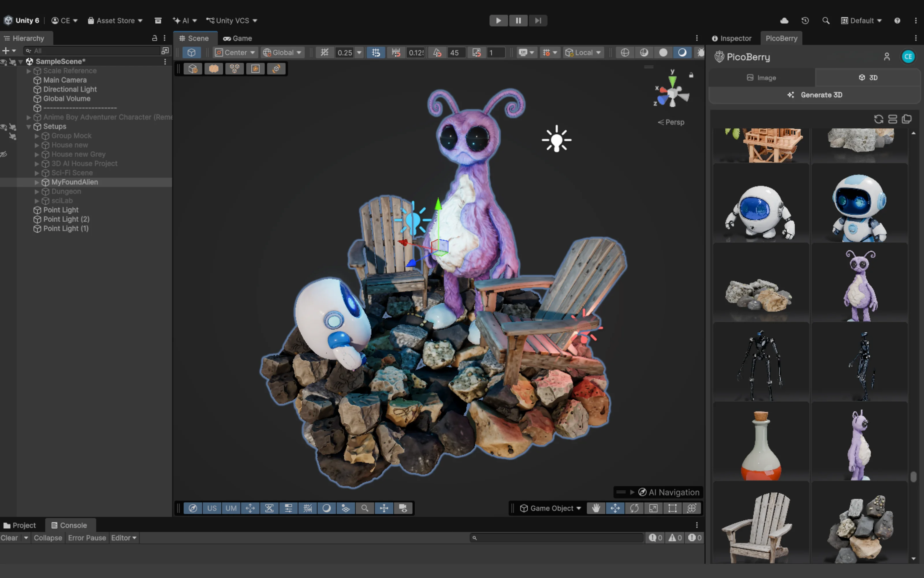Select the Rect transform tool
Viewport: 924px width, 578px height.
point(672,508)
